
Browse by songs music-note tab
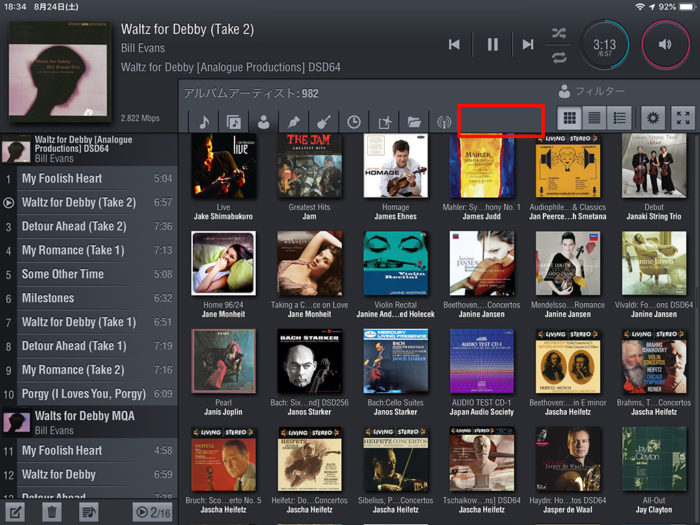click(x=204, y=121)
